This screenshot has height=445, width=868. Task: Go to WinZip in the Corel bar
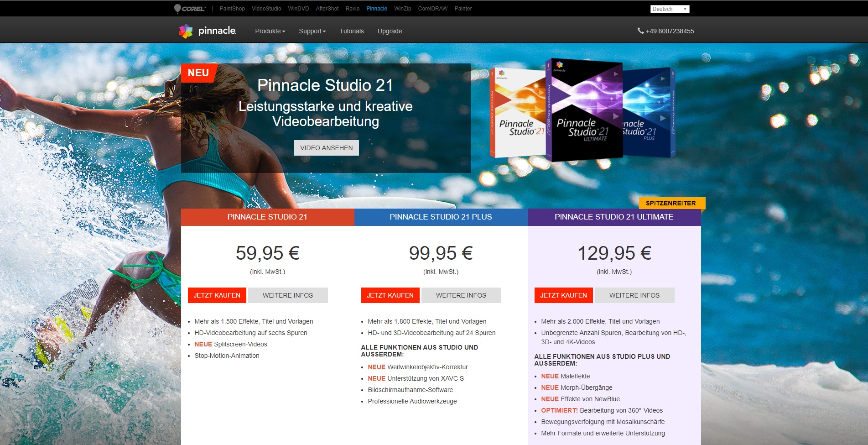coord(403,9)
